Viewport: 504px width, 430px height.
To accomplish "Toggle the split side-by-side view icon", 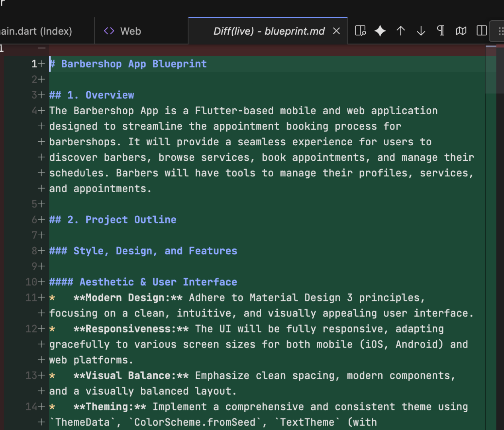I will pos(482,31).
